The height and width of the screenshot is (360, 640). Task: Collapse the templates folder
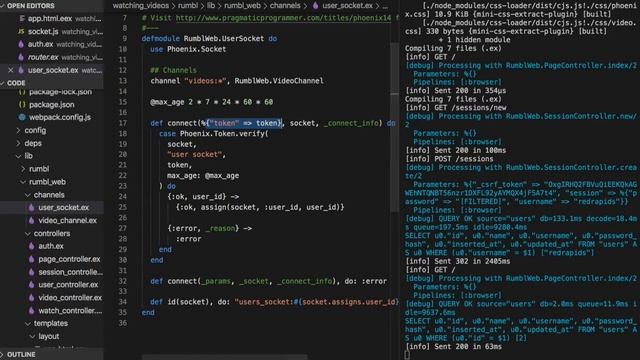tap(28, 323)
